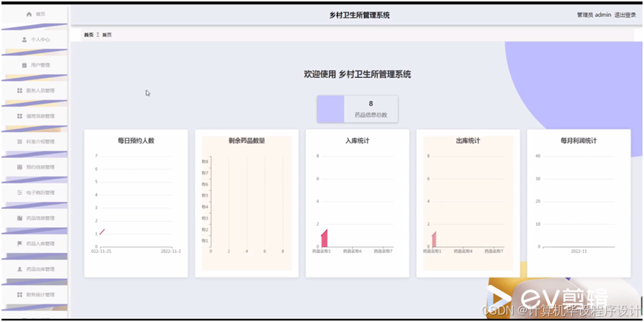Click the person icon beside 药品出库管理
The height and width of the screenshot is (322, 644).
[19, 269]
